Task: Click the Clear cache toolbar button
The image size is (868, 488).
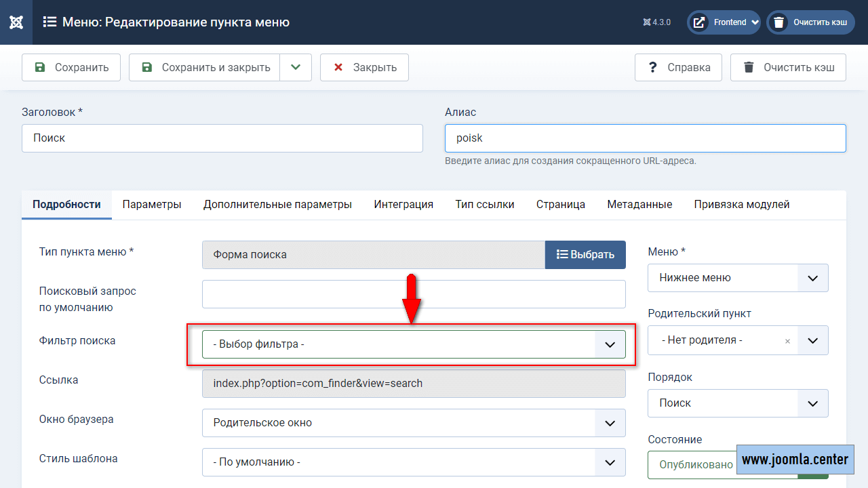Action: click(x=788, y=68)
